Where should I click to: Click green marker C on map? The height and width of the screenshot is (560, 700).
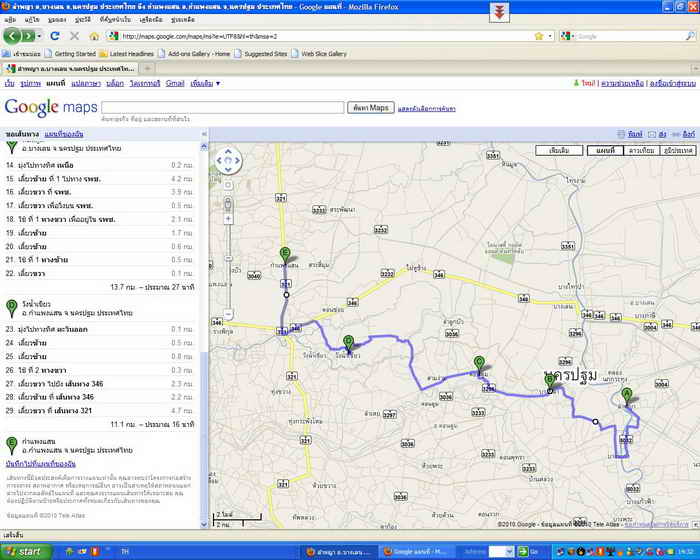(x=479, y=364)
